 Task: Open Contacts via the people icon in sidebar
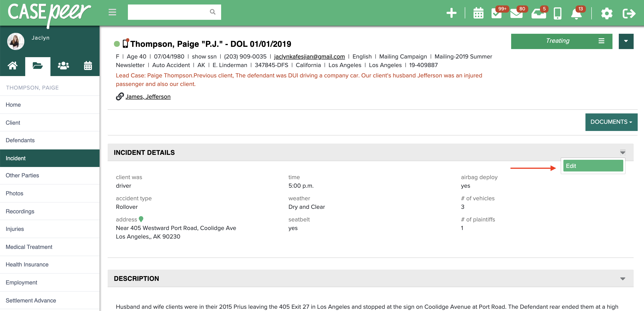(63, 66)
